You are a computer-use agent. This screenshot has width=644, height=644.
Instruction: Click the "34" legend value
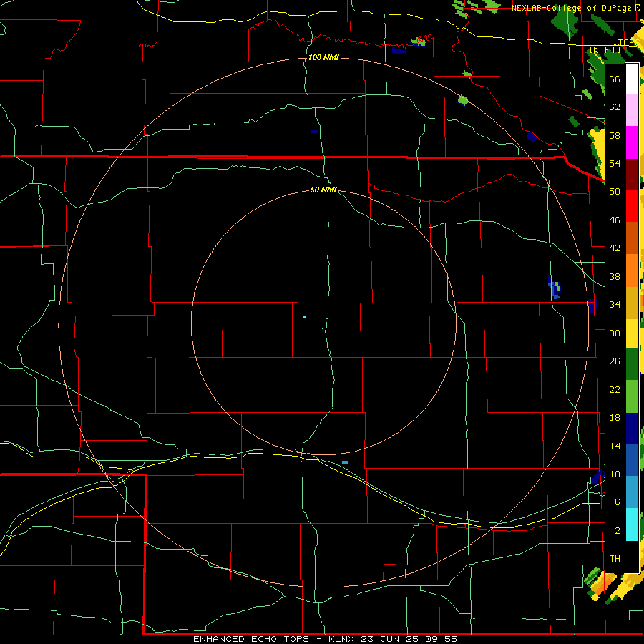pos(615,305)
